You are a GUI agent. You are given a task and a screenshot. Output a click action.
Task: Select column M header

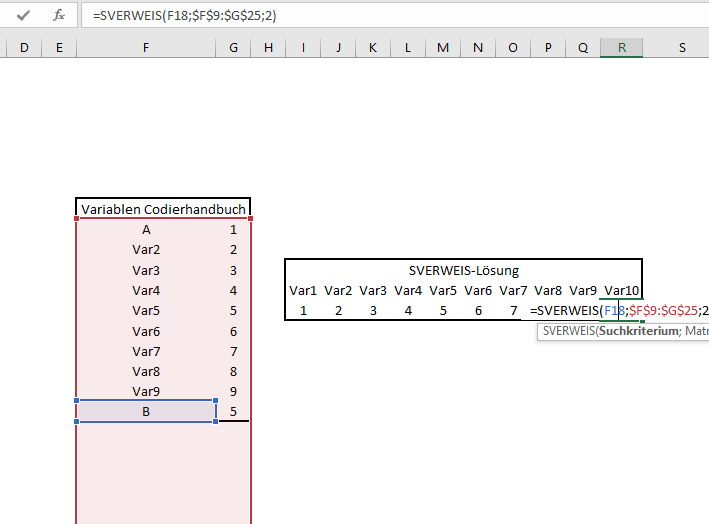443,47
